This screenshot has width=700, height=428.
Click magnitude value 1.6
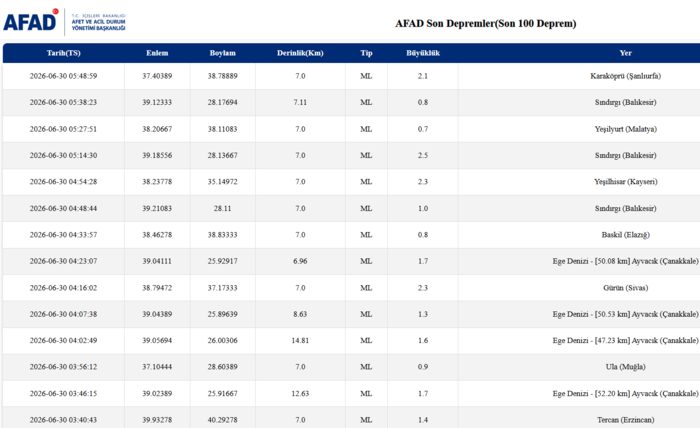click(423, 341)
